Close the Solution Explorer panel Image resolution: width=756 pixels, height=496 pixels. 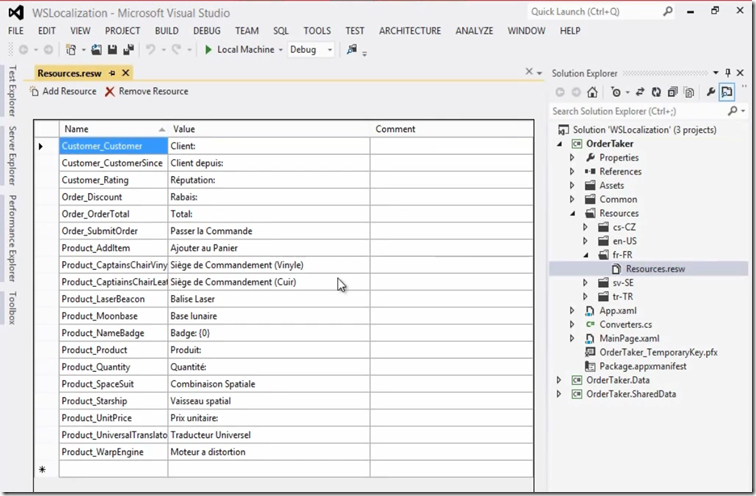pos(741,73)
